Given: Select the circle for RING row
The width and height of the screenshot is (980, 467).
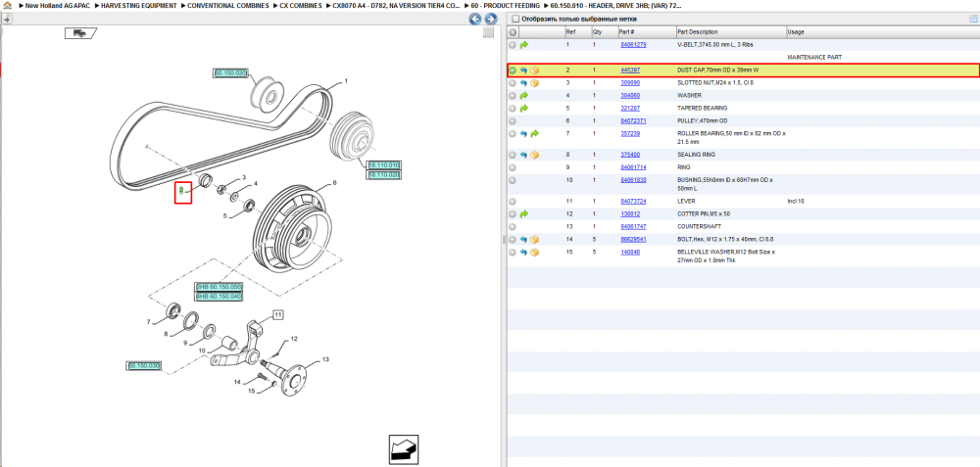Looking at the screenshot, I should pos(513,167).
